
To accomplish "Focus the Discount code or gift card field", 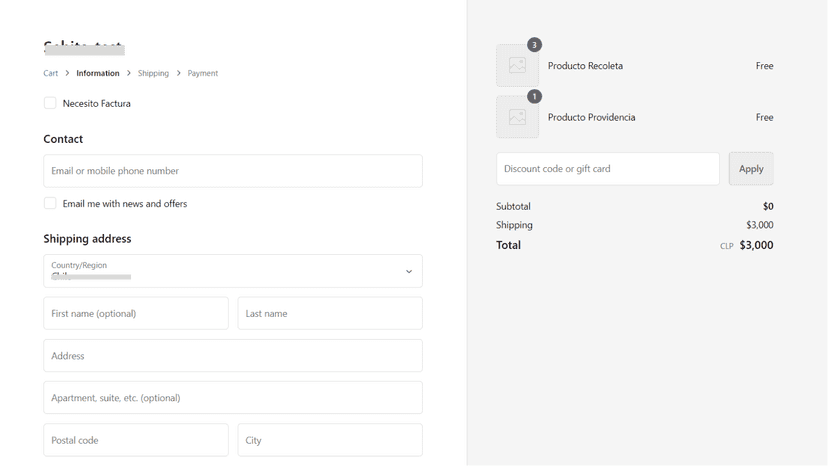I will click(x=608, y=169).
